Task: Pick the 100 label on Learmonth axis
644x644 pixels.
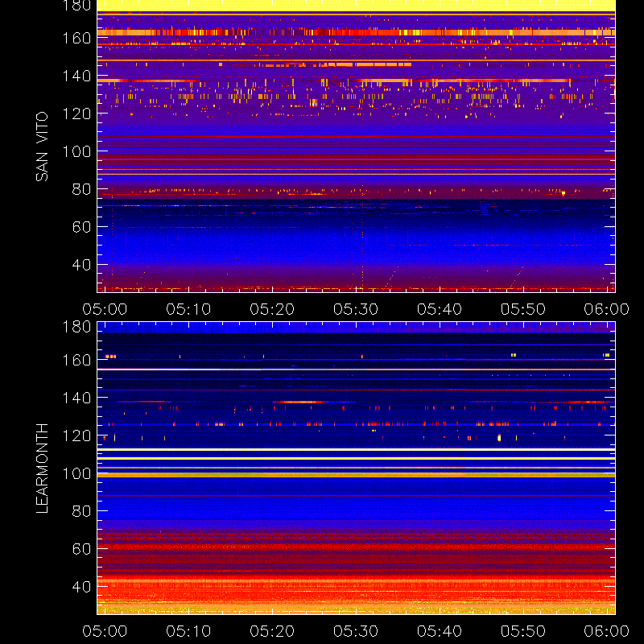Action: point(76,473)
